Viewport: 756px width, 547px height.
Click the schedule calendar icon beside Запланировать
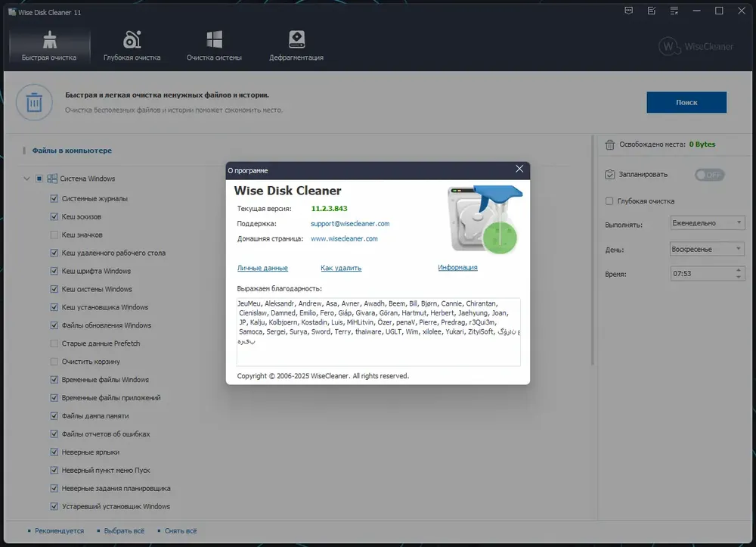pos(610,174)
